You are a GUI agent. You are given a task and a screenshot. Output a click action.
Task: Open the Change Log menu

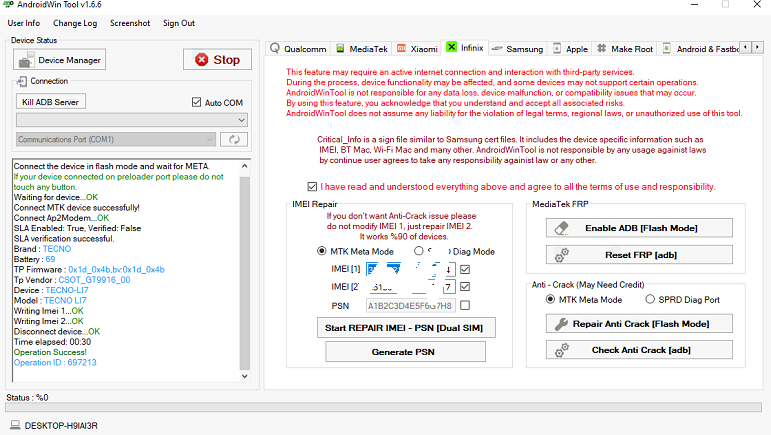pos(75,23)
